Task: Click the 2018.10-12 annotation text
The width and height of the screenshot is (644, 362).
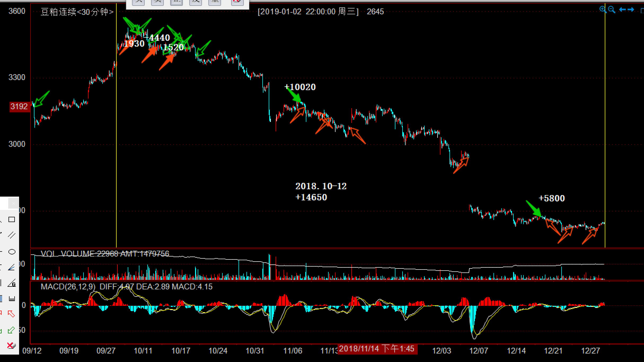Action: coord(321,186)
